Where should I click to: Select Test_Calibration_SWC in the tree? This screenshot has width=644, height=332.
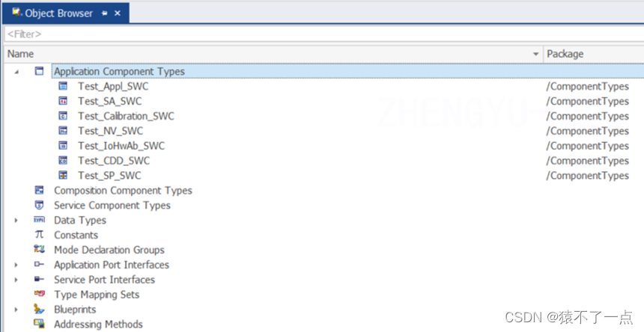coord(126,116)
